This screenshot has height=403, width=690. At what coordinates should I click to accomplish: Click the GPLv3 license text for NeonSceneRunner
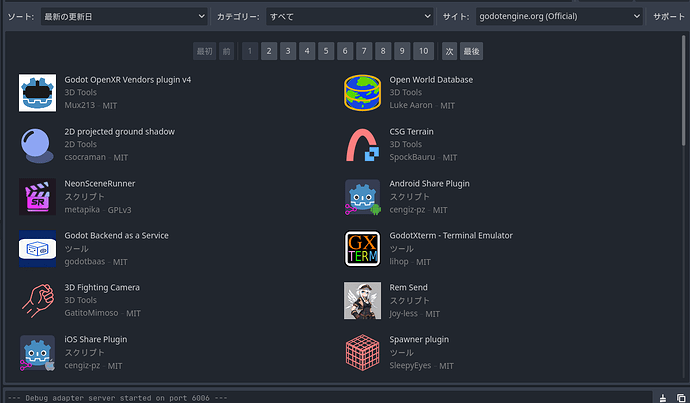click(x=120, y=210)
